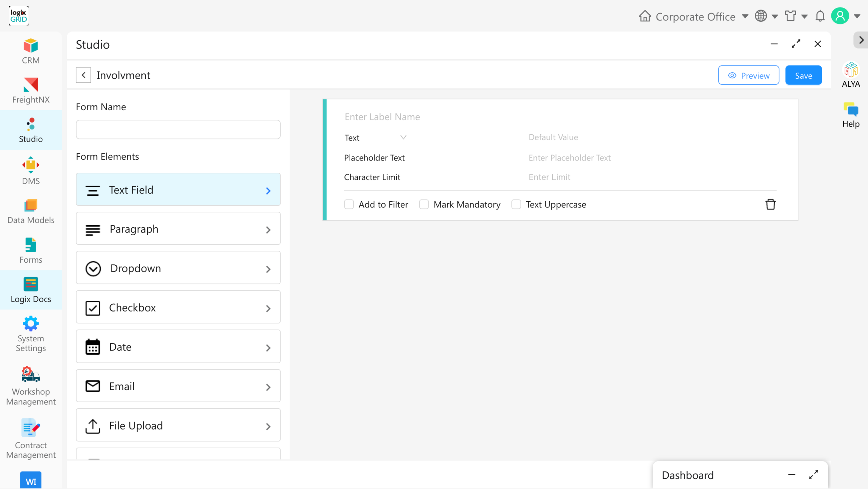Open ALYA assistant
Viewport: 868px width, 489px height.
(x=851, y=75)
